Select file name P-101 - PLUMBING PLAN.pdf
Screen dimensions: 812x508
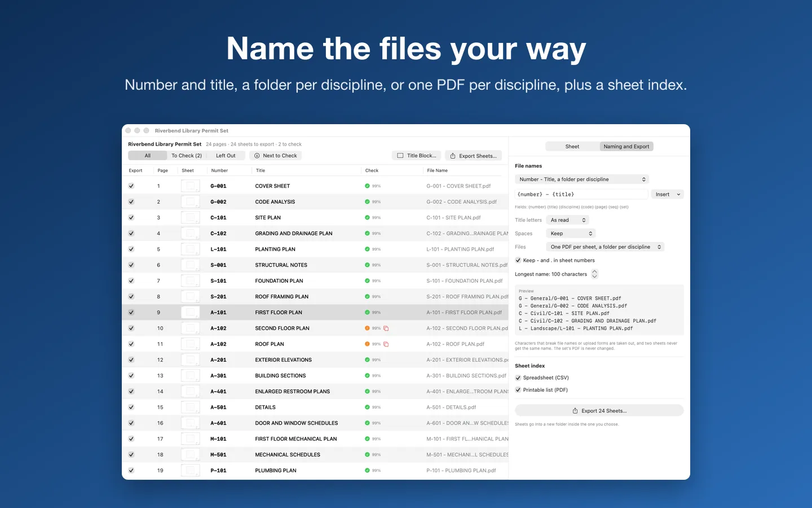461,470
